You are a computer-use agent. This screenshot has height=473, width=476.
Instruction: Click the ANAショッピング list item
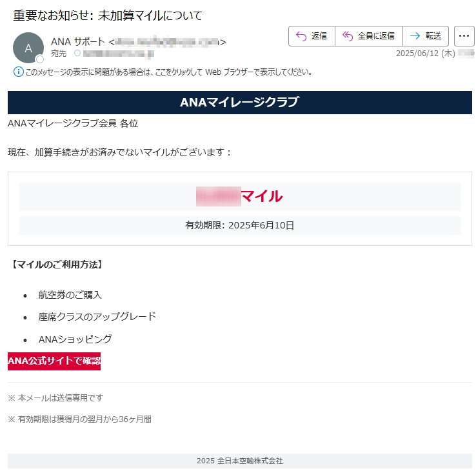[75, 339]
